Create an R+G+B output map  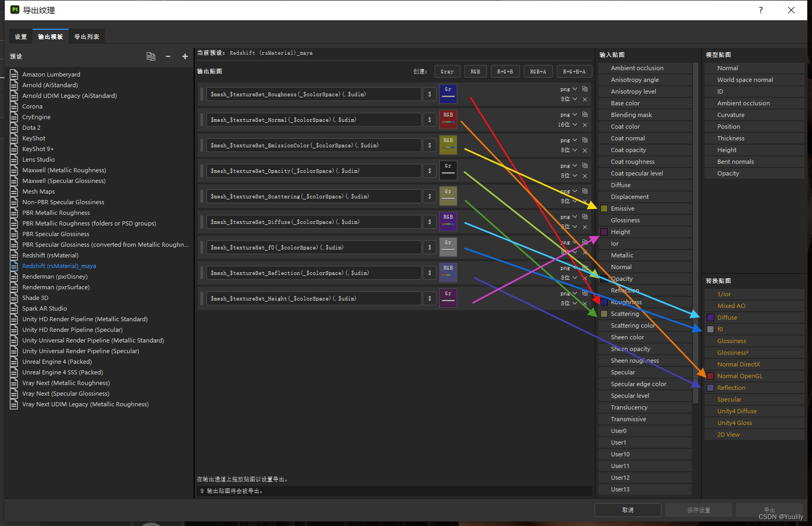coord(505,71)
